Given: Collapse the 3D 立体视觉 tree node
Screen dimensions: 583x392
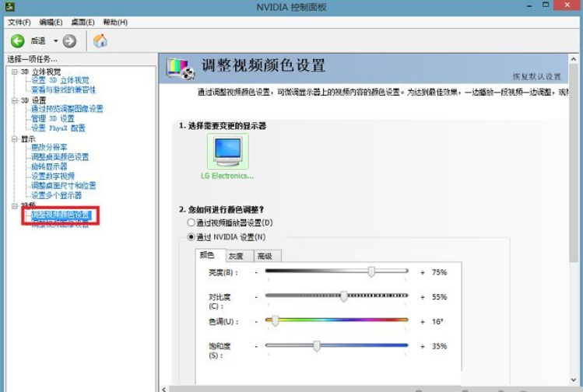Looking at the screenshot, I should 15,72.
